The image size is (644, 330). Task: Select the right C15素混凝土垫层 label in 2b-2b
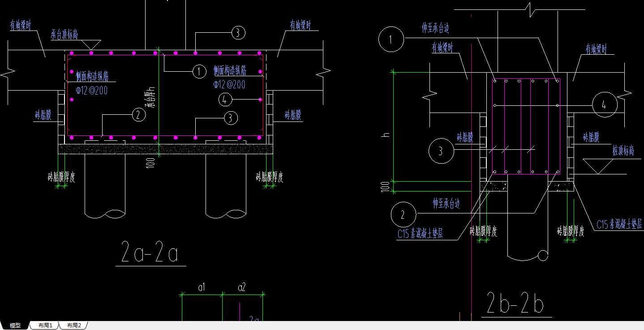[619, 225]
